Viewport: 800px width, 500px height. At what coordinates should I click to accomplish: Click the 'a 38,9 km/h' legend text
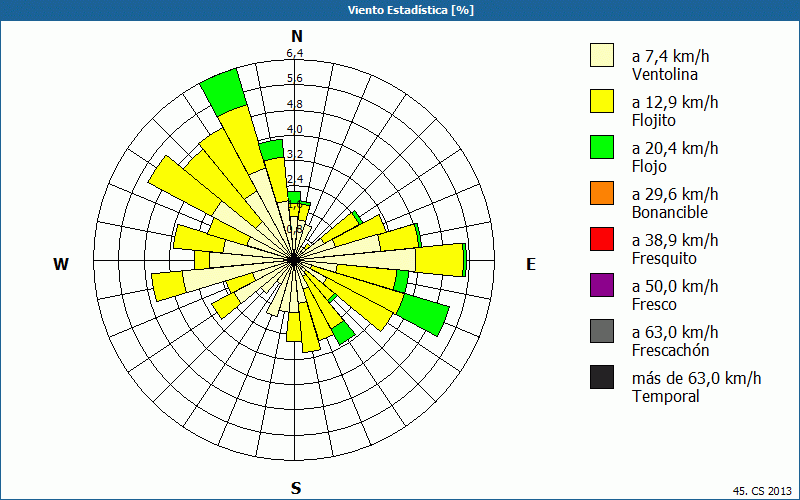click(675, 240)
